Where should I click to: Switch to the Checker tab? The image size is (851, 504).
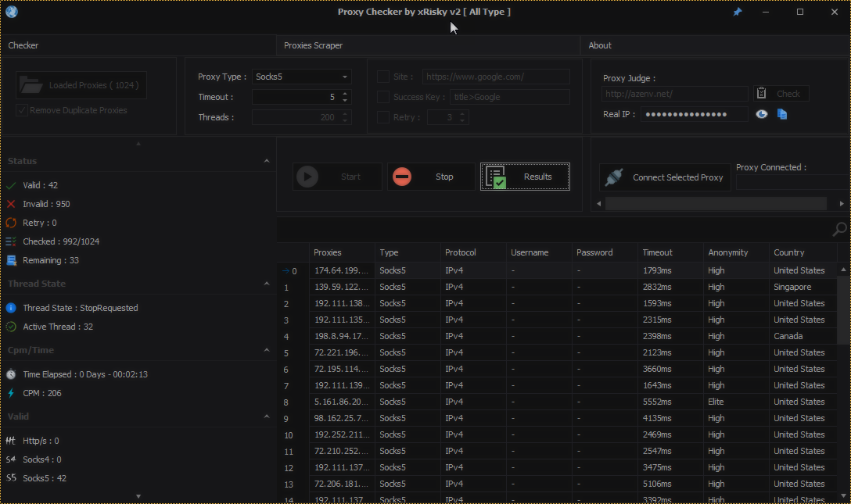tap(138, 45)
